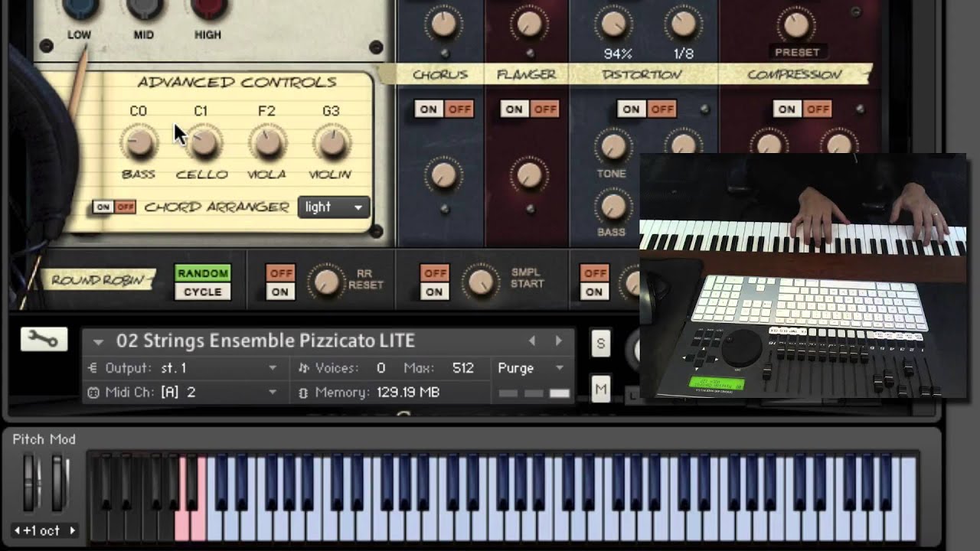
Task: Open instrument edit mode with the wrench icon
Action: click(44, 339)
